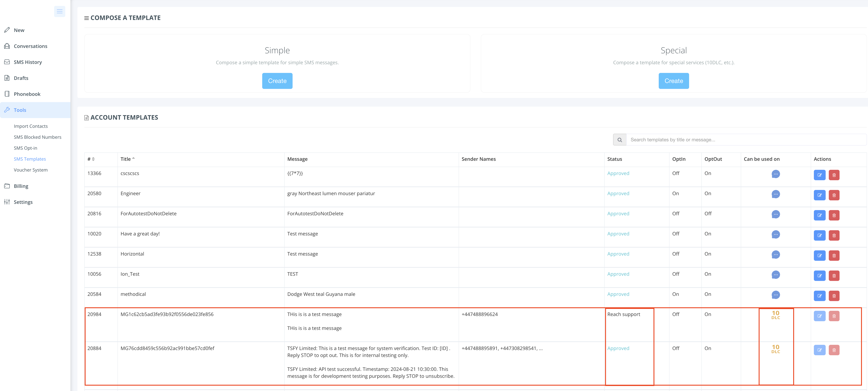Create a Simple template

277,81
